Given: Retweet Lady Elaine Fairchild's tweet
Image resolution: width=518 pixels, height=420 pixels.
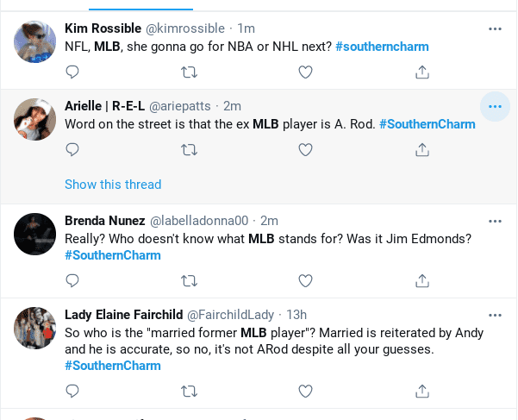Looking at the screenshot, I should click(x=188, y=392).
